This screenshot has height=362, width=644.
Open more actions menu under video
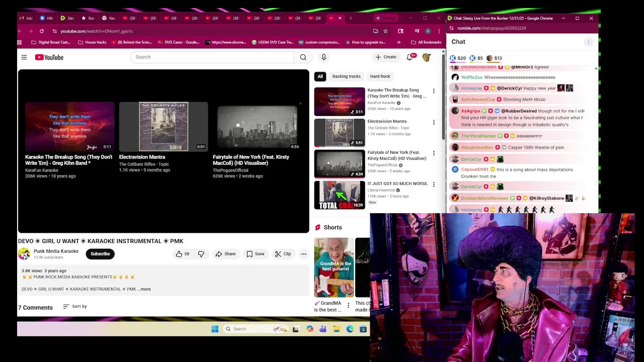[x=303, y=254]
